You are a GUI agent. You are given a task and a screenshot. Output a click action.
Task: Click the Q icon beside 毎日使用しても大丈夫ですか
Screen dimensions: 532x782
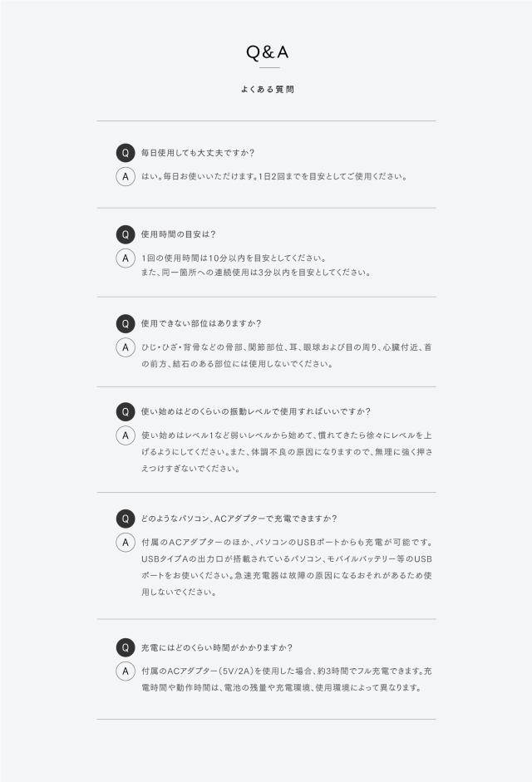pos(126,153)
